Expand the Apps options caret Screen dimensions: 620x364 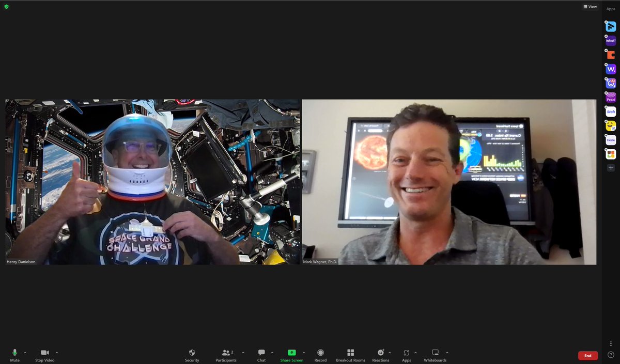click(415, 353)
